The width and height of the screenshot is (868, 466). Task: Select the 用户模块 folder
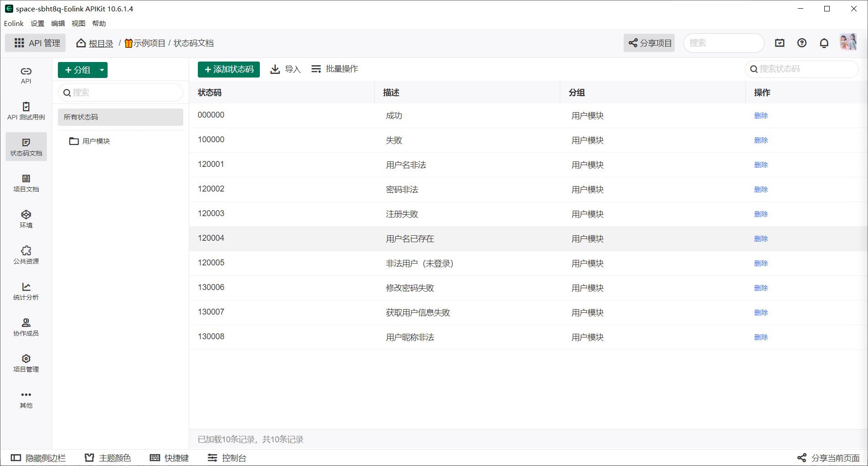coord(89,141)
